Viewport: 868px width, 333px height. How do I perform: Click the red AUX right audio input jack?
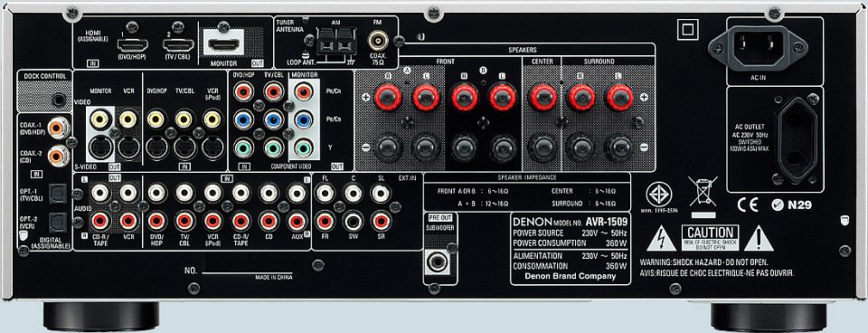point(297,221)
